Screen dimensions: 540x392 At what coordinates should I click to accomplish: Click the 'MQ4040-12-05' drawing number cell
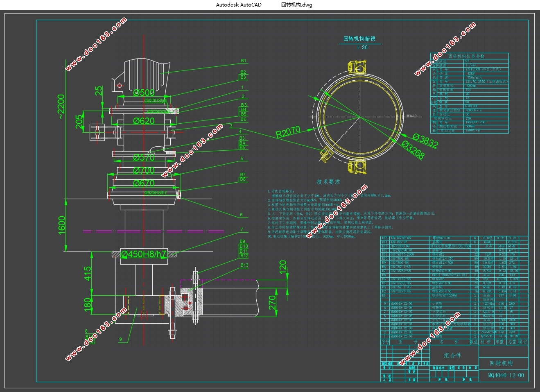coord(402,320)
